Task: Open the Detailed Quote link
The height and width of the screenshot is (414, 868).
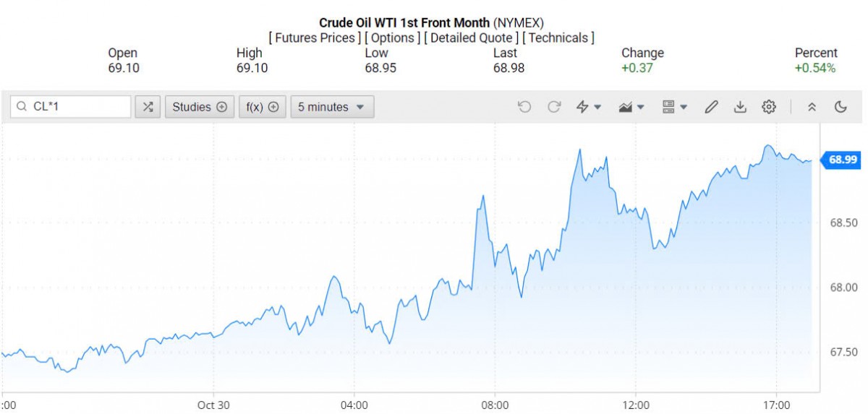Action: pyautogui.click(x=471, y=38)
